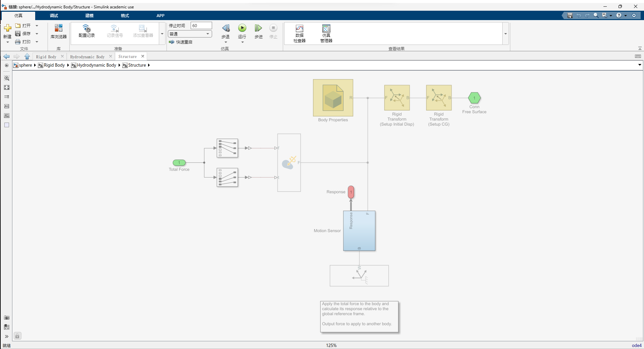
Task: Open the Library Browser
Action: point(59,32)
